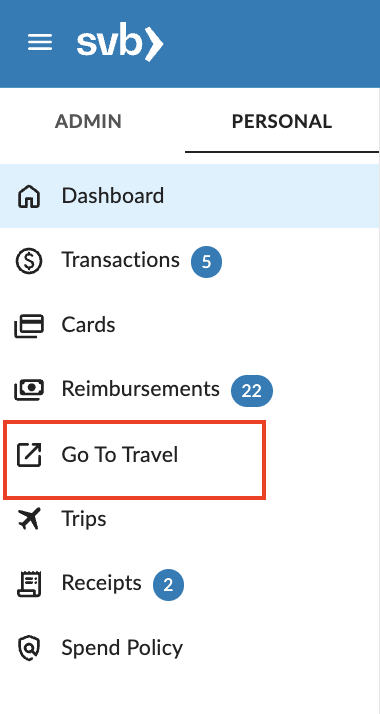Click the SVB logo
Image resolution: width=380 pixels, height=714 pixels.
(x=120, y=43)
